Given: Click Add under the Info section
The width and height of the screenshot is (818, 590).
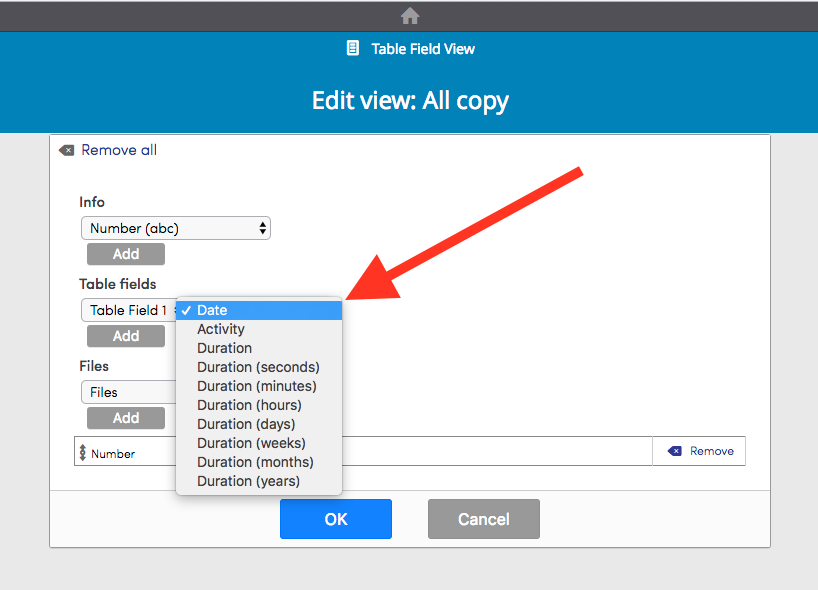Looking at the screenshot, I should click(125, 254).
